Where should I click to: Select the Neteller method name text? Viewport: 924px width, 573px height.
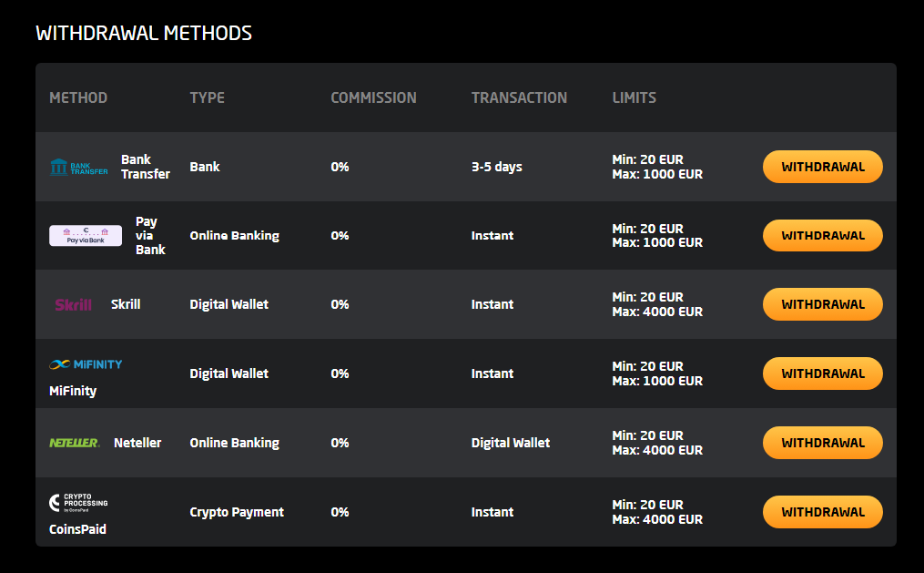[x=137, y=443]
